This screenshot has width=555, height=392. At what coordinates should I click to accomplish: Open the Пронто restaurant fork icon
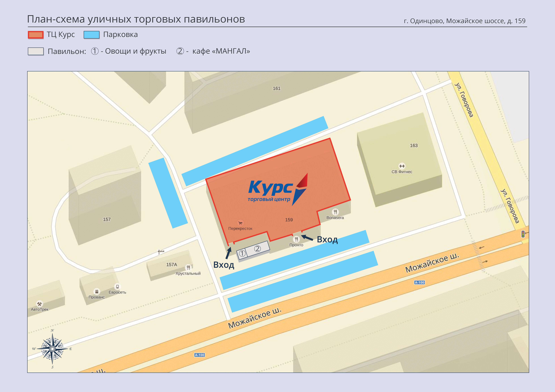296,239
